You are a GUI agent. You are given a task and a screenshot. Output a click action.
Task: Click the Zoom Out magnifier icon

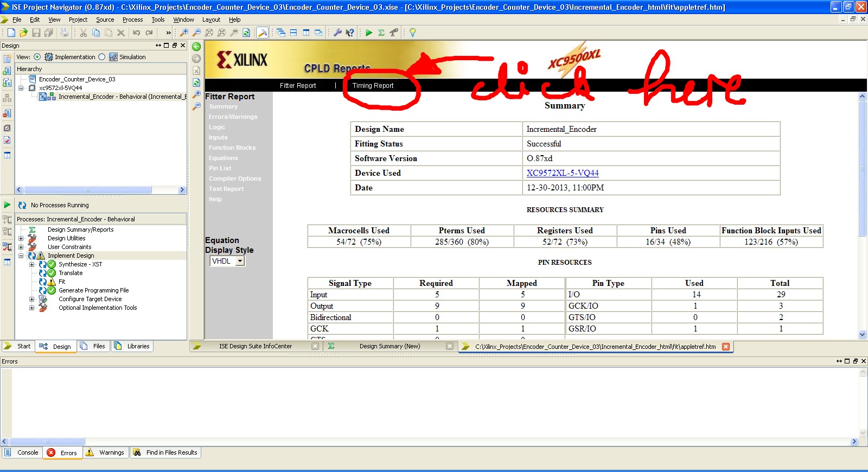[x=196, y=33]
